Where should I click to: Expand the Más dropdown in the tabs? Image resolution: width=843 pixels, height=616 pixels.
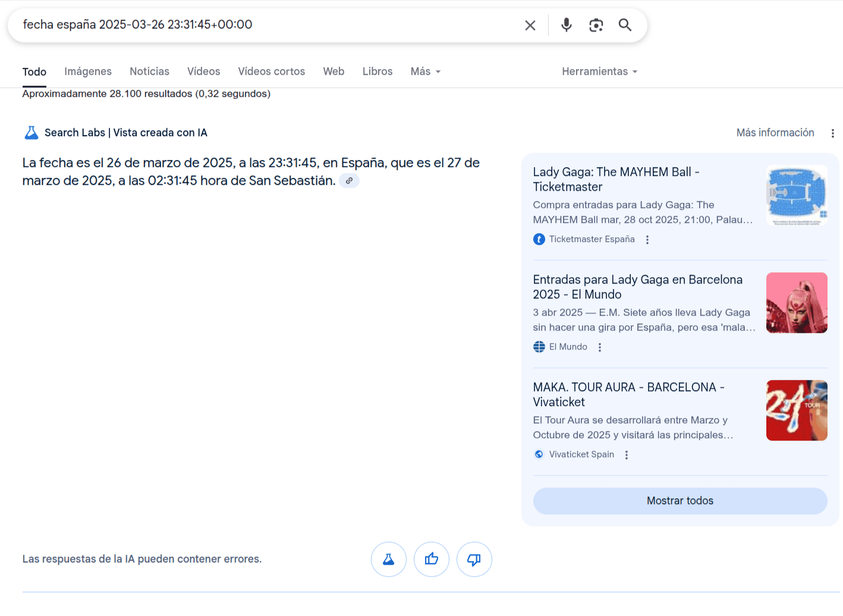[x=426, y=71]
